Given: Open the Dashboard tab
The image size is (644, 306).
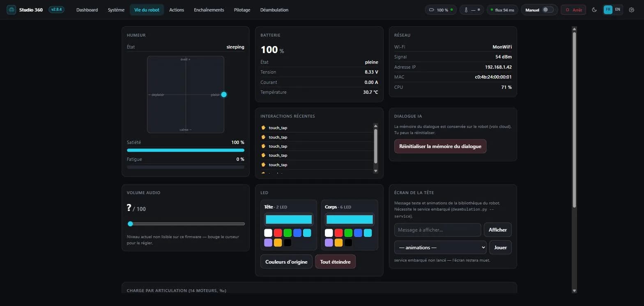Looking at the screenshot, I should (87, 10).
